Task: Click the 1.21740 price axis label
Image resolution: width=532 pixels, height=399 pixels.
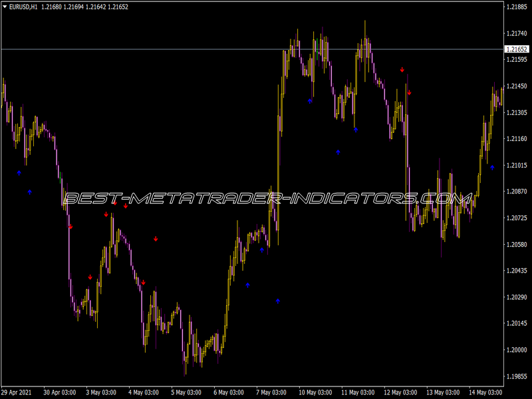Action: point(517,33)
